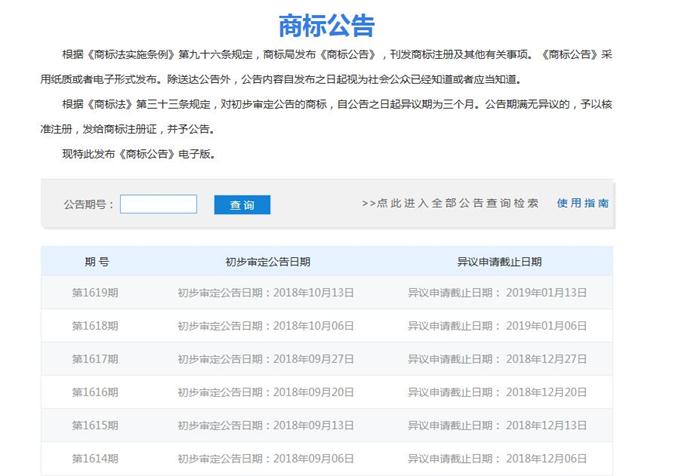Choose issue 第1616期
The height and width of the screenshot is (476, 700).
(x=95, y=392)
